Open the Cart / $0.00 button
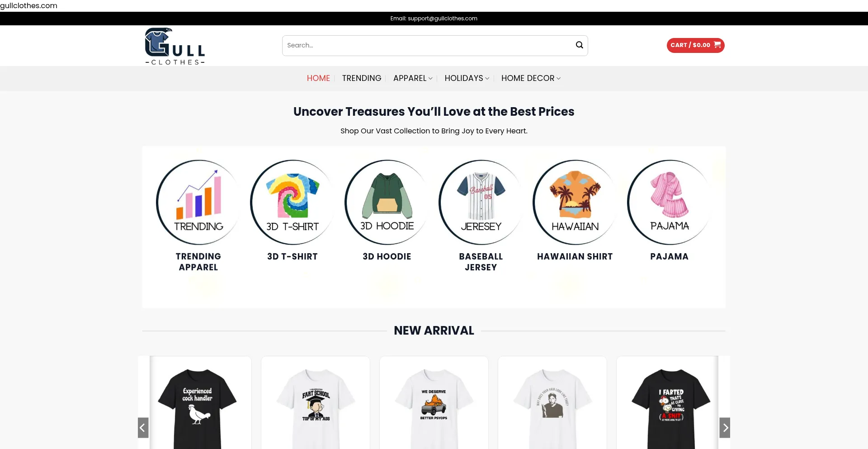Screen dimensions: 868x449 coord(695,45)
